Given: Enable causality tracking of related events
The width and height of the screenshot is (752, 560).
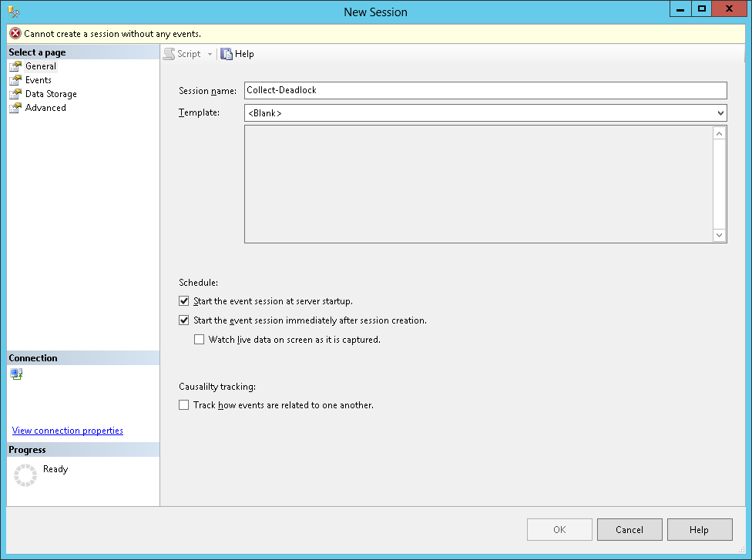Looking at the screenshot, I should pos(183,404).
